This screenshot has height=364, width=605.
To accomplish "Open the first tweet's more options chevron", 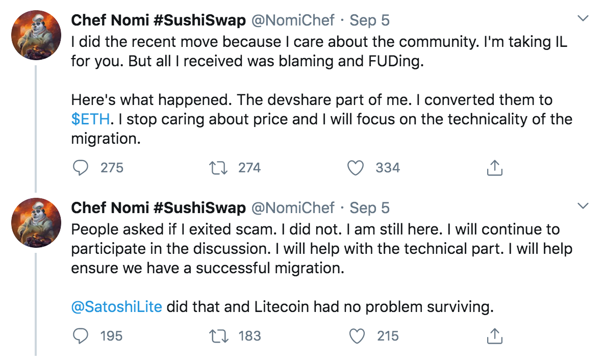I will pyautogui.click(x=582, y=19).
